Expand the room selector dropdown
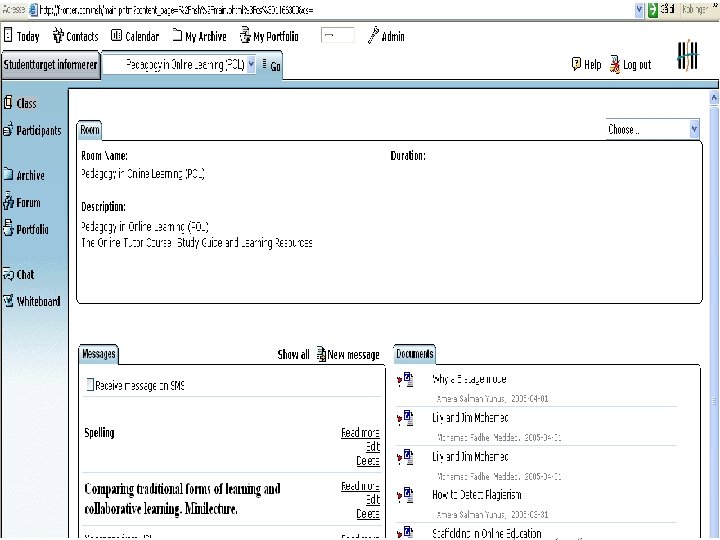 coord(251,64)
